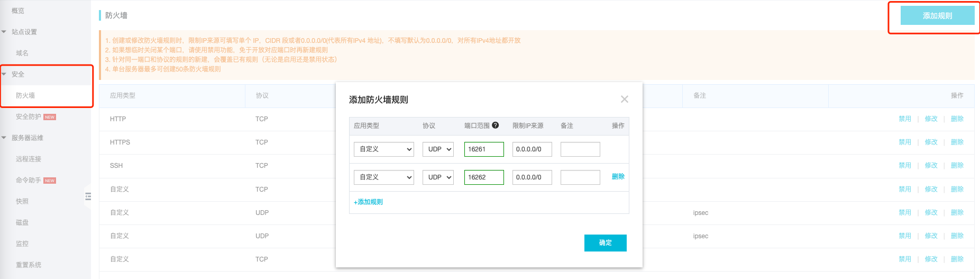Click the HTTP application type cell
980x279 pixels.
coord(118,119)
